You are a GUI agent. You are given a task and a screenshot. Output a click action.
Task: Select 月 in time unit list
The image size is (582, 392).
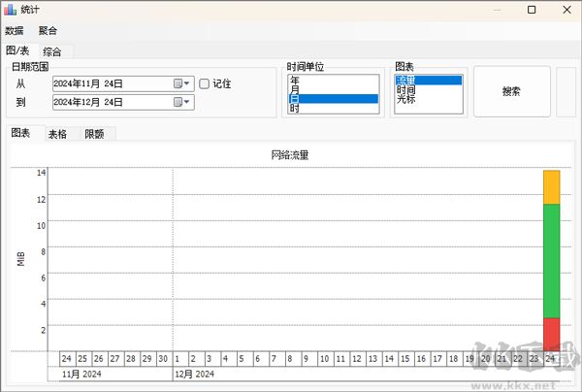click(x=334, y=89)
